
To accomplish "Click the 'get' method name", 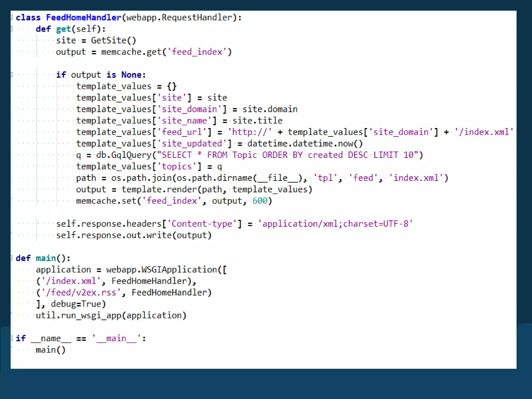I will pos(63,29).
